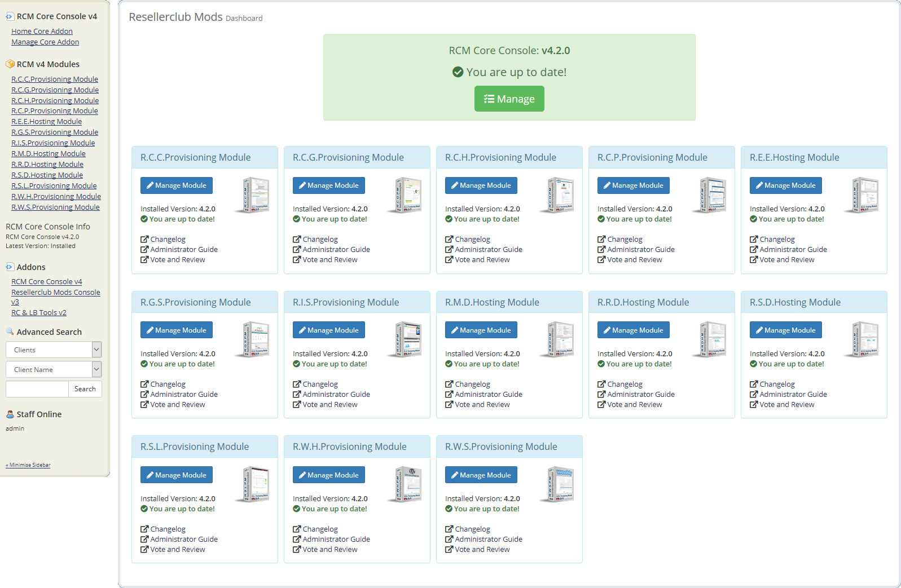Open R.I.S.Provisioning Module sidebar link

(x=53, y=143)
